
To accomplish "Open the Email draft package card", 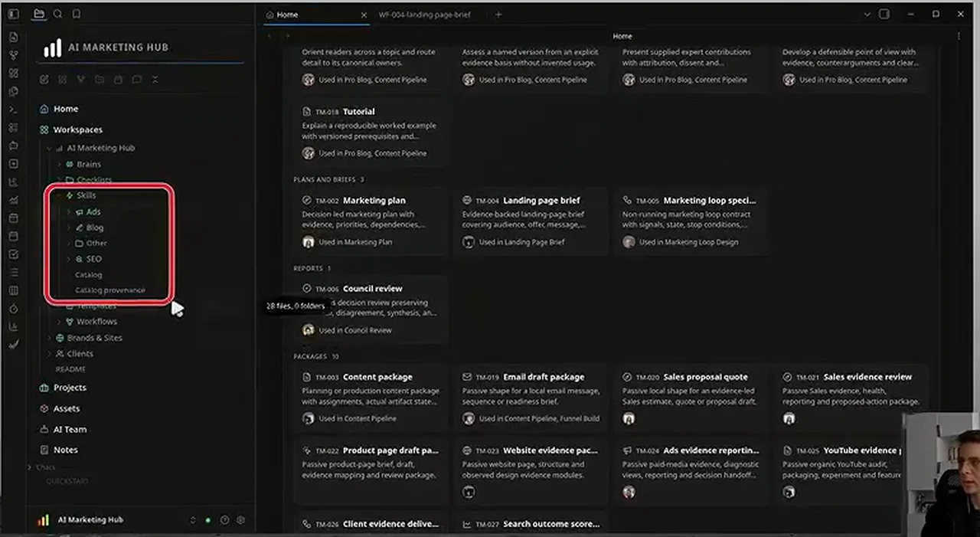I will (x=531, y=397).
